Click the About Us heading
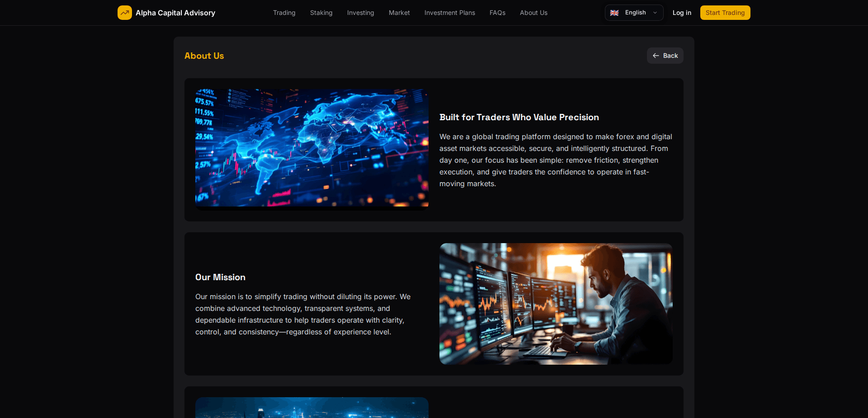868x418 pixels. [204, 56]
